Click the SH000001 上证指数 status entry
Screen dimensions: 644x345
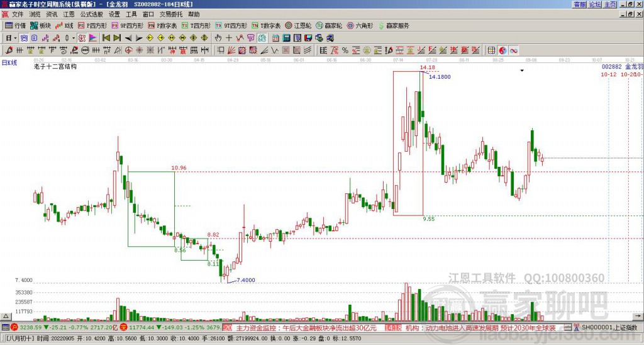[609, 328]
